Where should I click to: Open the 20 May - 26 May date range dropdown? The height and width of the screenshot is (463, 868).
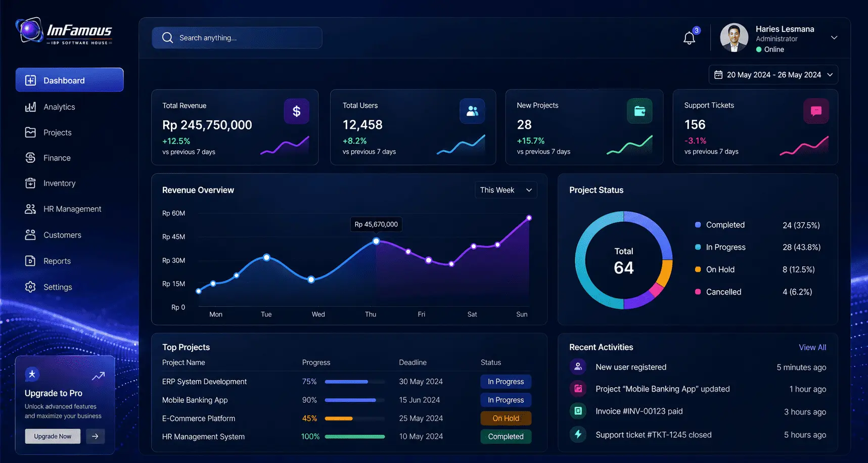(773, 75)
